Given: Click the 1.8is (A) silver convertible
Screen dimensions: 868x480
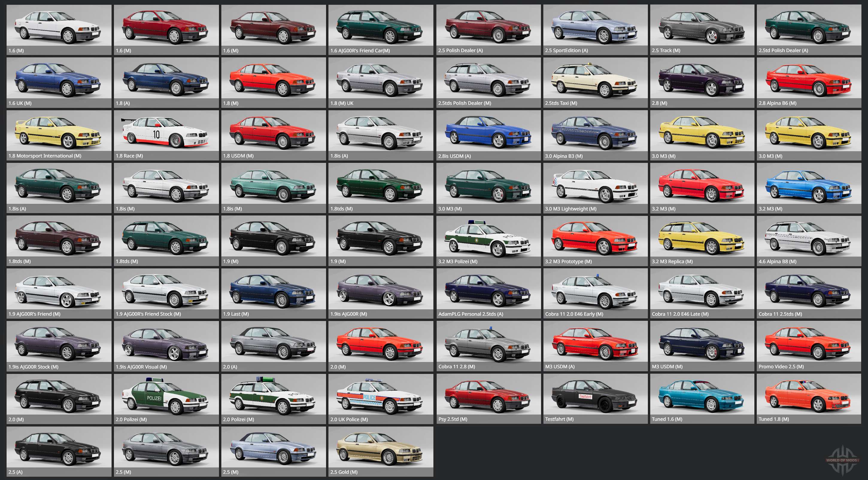Looking at the screenshot, I should click(x=381, y=135).
